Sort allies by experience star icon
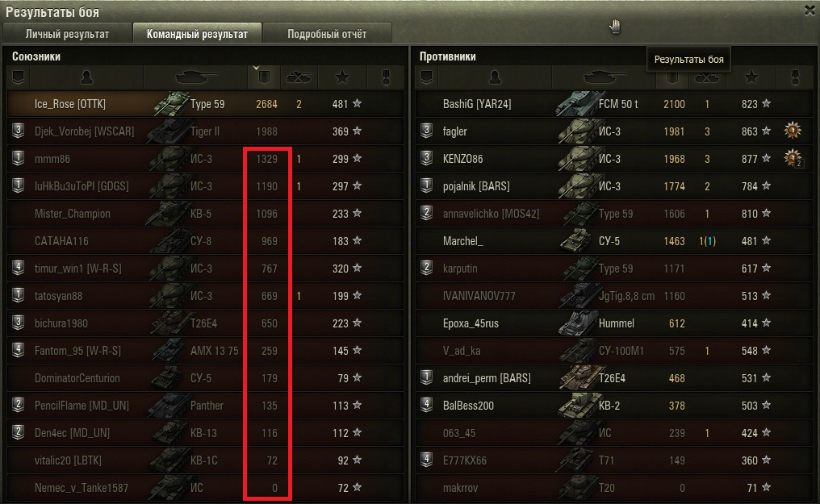The image size is (820, 504). coord(342,77)
